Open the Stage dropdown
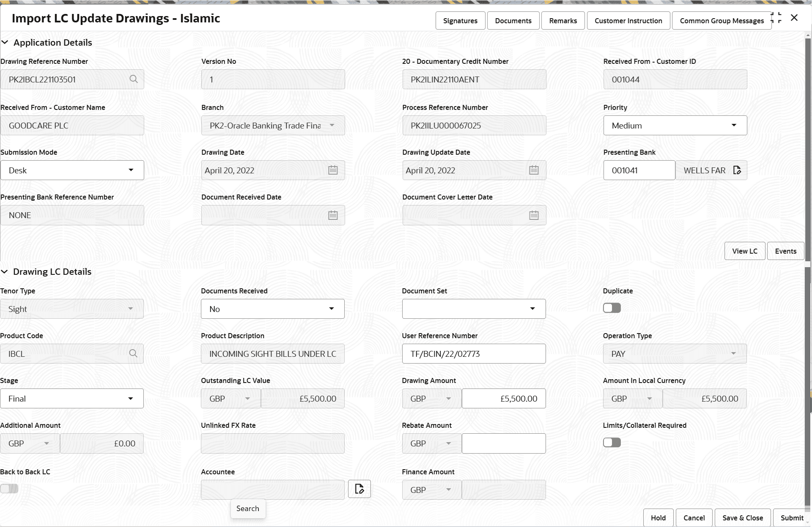The image size is (812, 528). pos(130,398)
